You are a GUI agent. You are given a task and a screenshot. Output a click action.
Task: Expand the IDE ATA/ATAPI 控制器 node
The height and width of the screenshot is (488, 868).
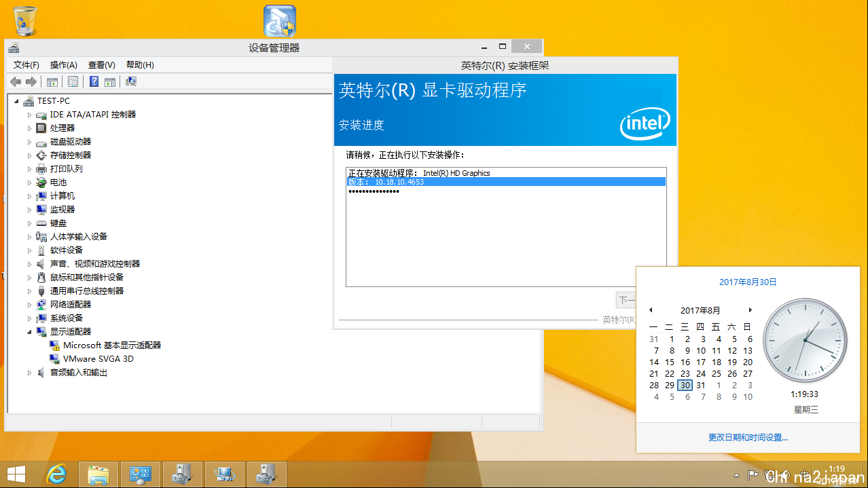point(29,115)
